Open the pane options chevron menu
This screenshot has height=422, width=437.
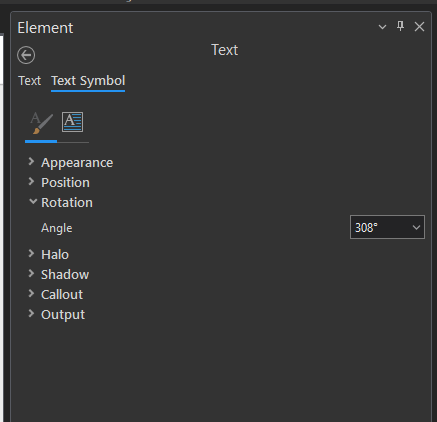[382, 27]
